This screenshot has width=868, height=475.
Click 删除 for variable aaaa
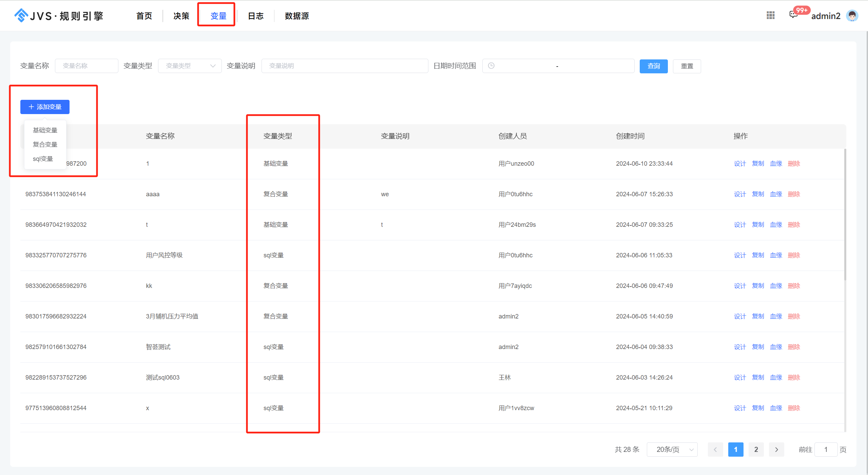(794, 194)
